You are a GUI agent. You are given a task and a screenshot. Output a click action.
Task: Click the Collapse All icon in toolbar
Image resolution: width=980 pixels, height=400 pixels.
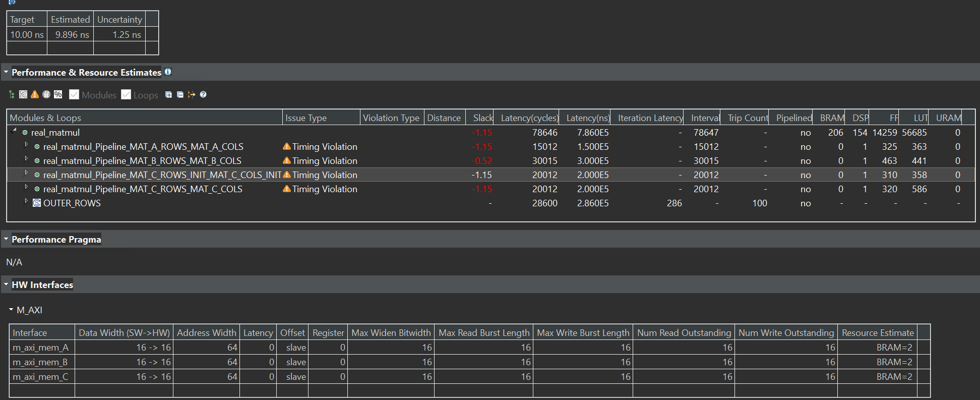tap(180, 94)
